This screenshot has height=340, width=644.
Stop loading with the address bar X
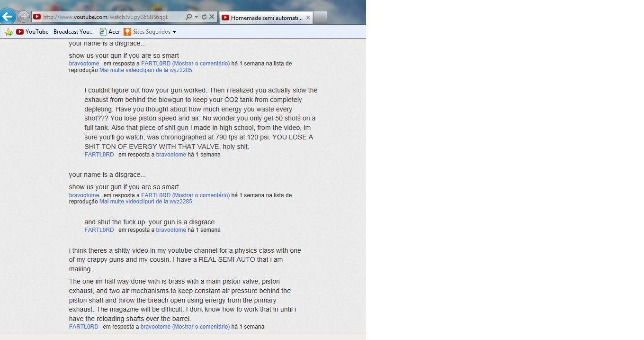pyautogui.click(x=212, y=17)
